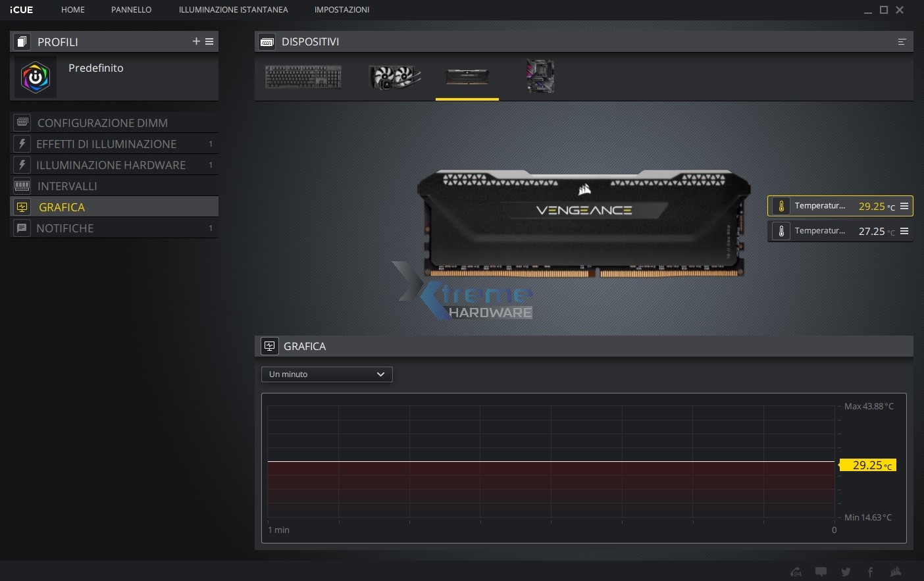Viewport: 924px width, 581px height.
Task: Expand options menu for 29.25 °C sensor
Action: [904, 206]
